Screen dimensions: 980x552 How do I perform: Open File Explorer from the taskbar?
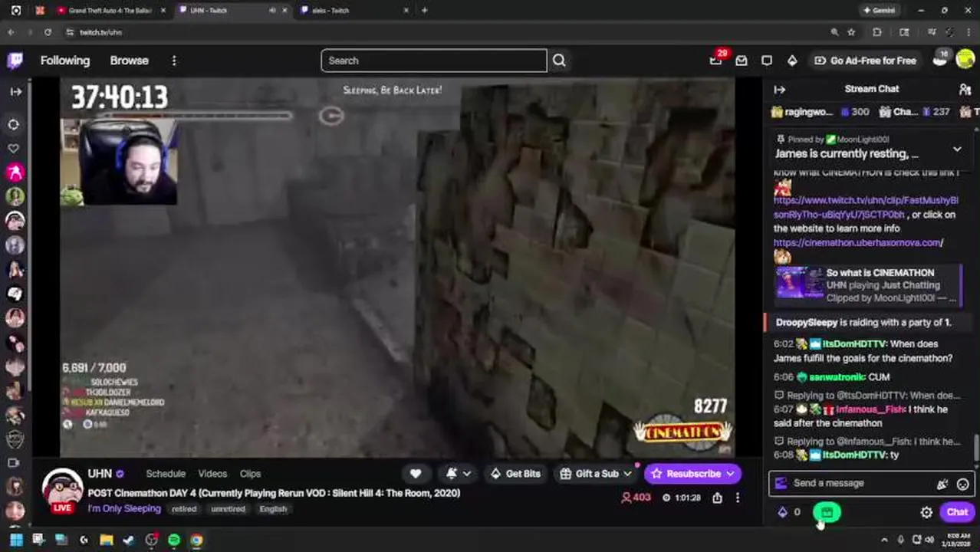pyautogui.click(x=106, y=540)
